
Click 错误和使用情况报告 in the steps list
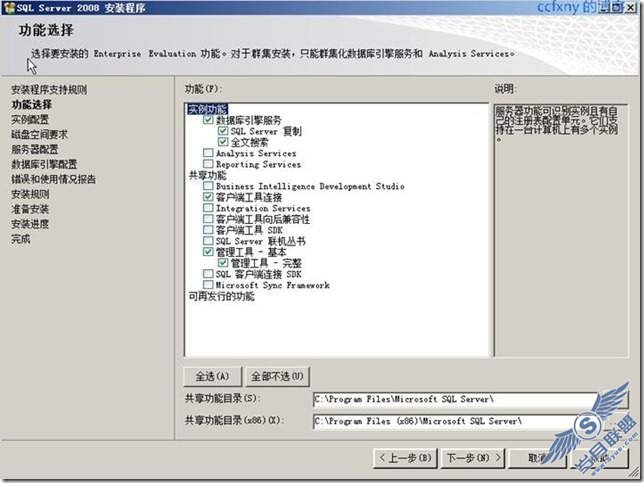click(53, 179)
